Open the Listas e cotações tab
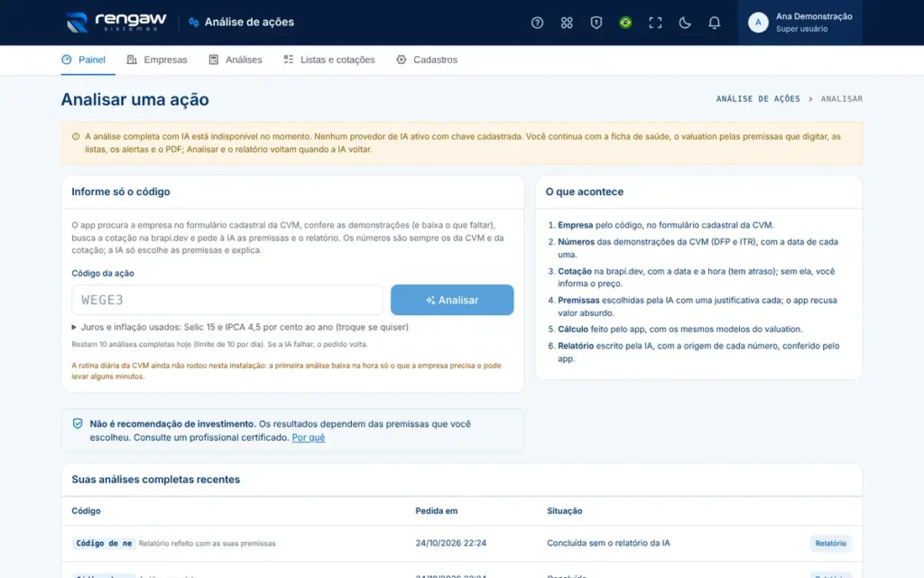 click(x=328, y=60)
